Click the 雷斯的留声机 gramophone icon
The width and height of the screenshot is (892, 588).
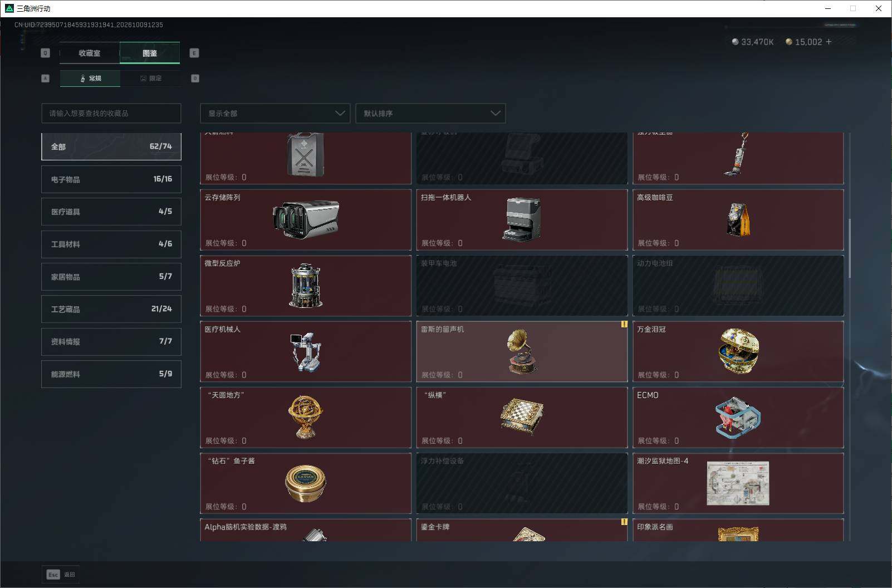pos(522,351)
